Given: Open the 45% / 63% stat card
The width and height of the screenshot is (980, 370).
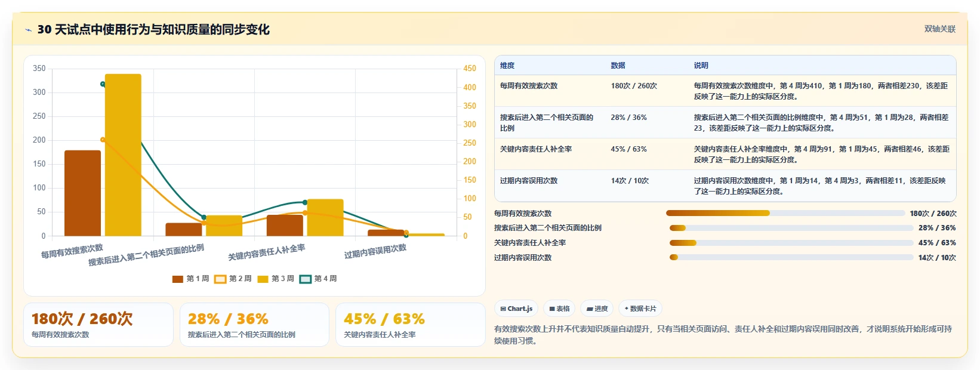Looking at the screenshot, I should [x=411, y=325].
